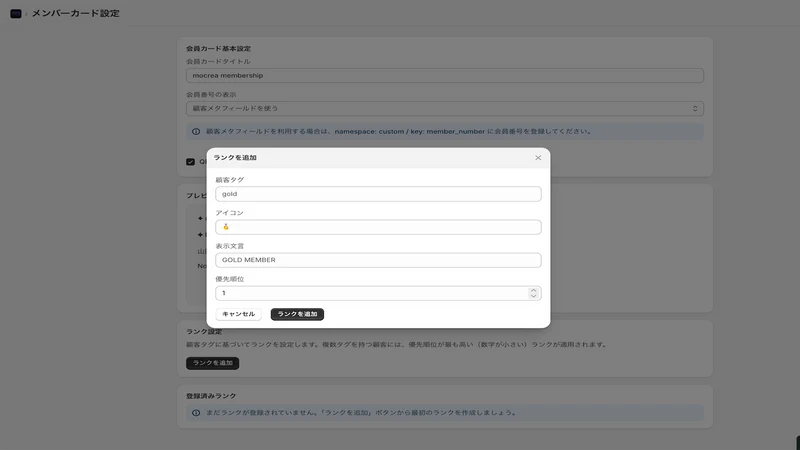Toggle the QR checkbox in basic settings

tap(190, 162)
